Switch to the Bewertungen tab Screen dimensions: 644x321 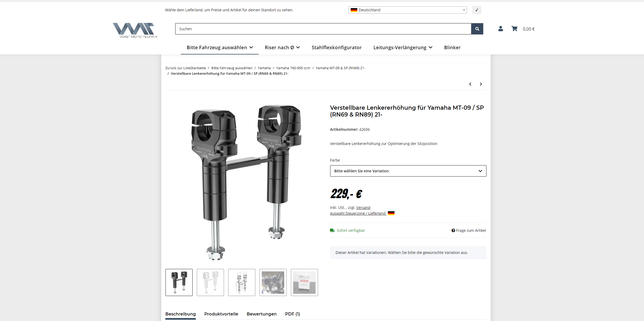[261, 314]
